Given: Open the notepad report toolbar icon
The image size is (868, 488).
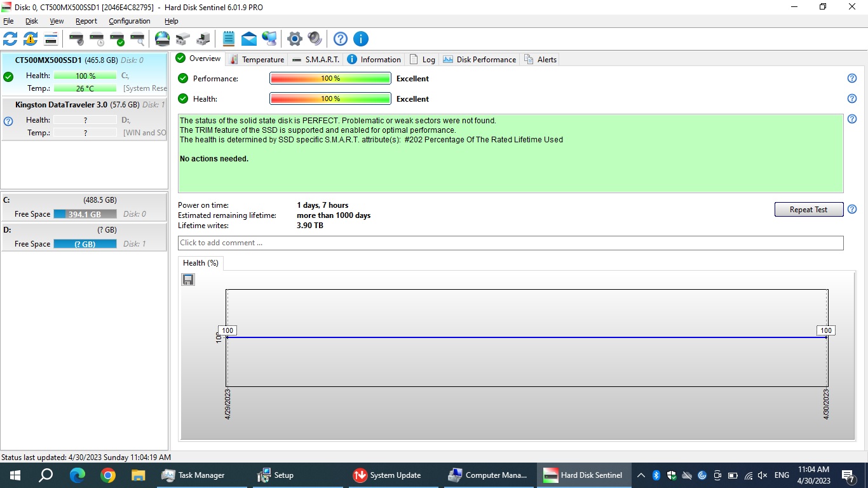Looking at the screenshot, I should click(x=229, y=39).
